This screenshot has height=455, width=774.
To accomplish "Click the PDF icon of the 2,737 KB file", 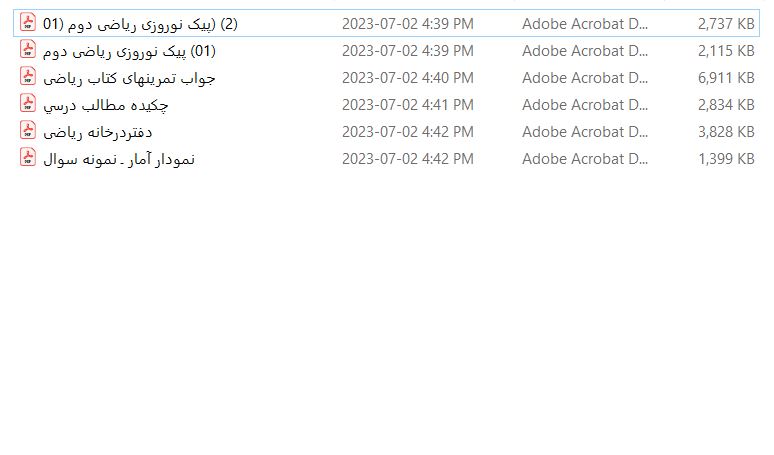I will click(28, 23).
